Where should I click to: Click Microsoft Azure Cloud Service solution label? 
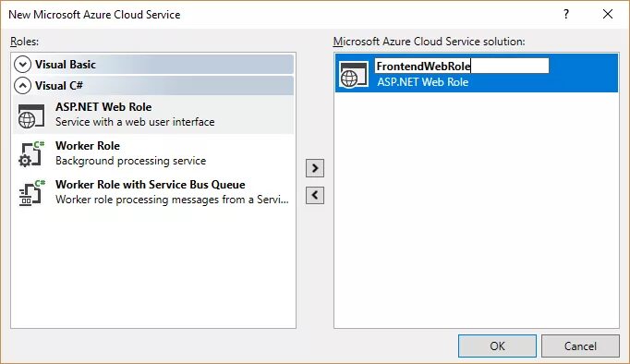[x=430, y=42]
